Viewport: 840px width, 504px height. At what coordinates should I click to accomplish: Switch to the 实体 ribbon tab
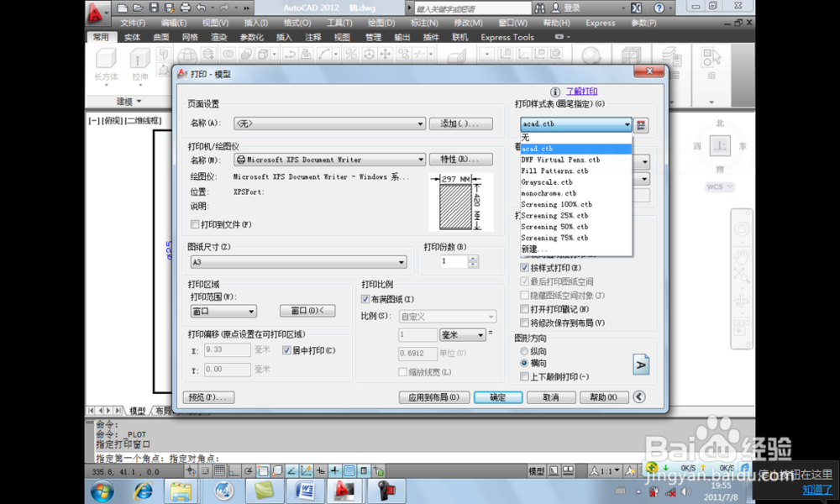click(133, 37)
